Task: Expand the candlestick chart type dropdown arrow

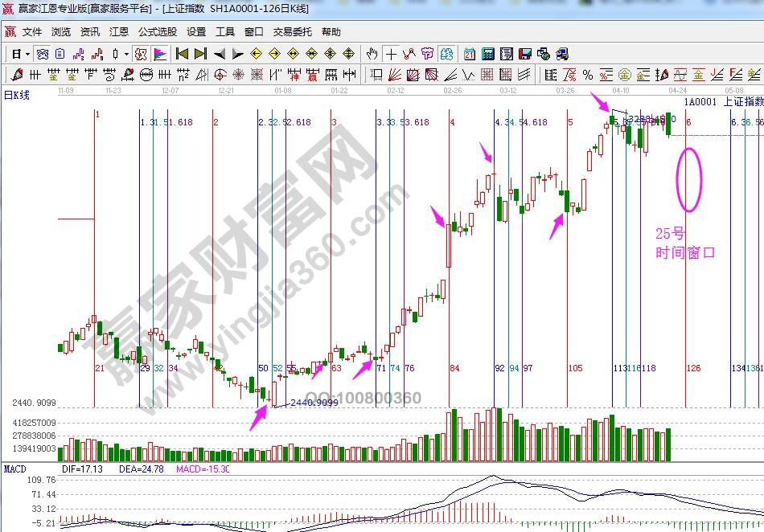Action: click(126, 54)
